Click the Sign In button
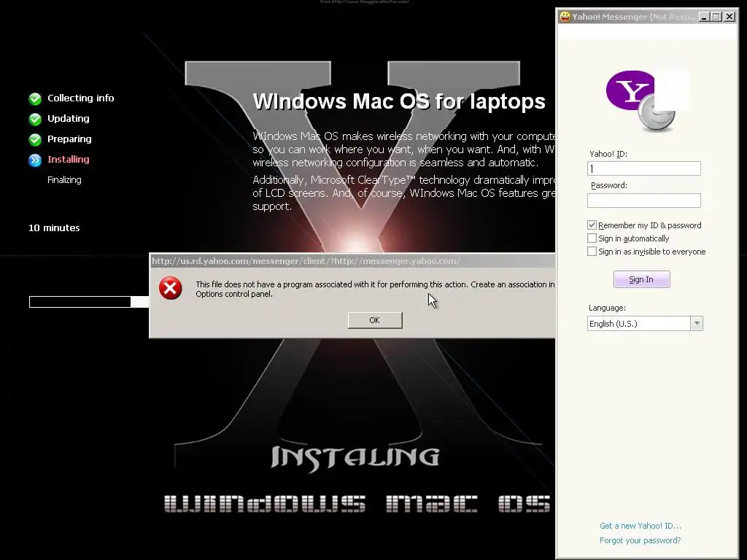Viewport: 747px width, 560px height. [641, 279]
